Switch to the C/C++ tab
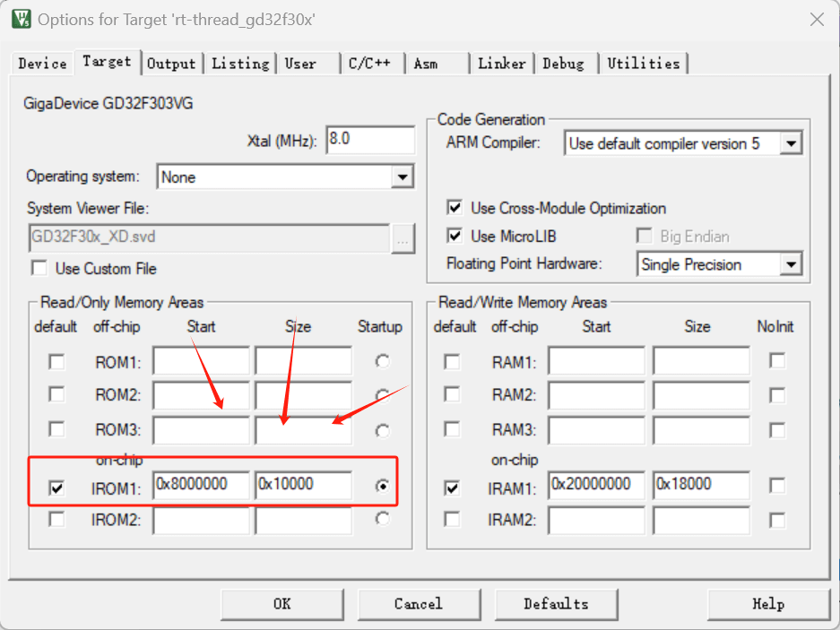840x630 pixels. [369, 64]
